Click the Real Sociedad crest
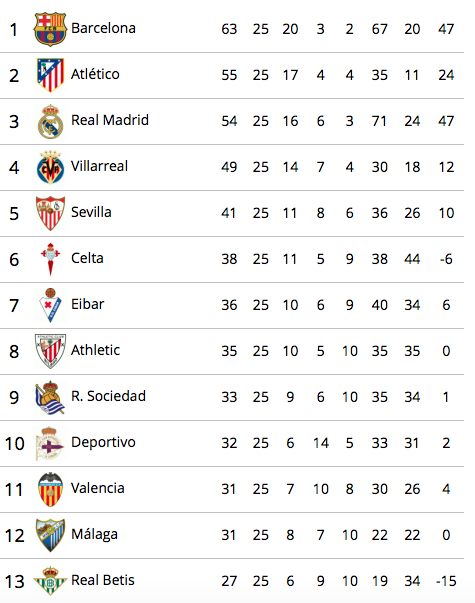 coord(50,397)
